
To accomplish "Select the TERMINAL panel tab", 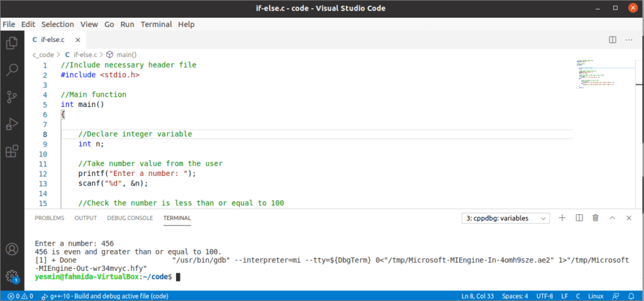I will [177, 218].
